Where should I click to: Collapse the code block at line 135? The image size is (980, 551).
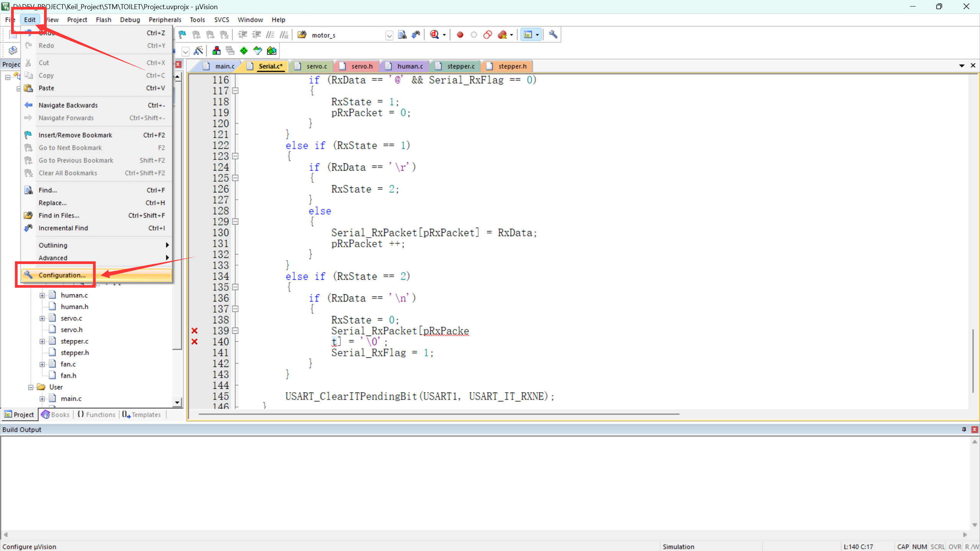tap(235, 287)
